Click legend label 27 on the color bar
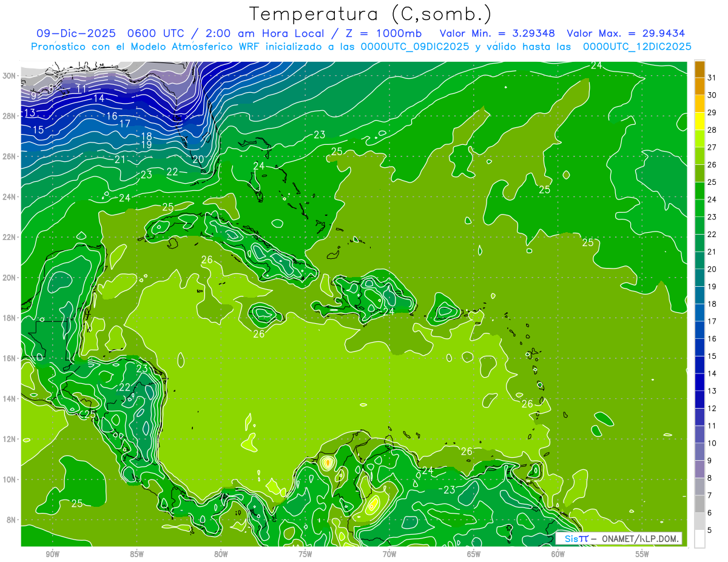Image resolution: width=728 pixels, height=562 pixels. tap(712, 147)
